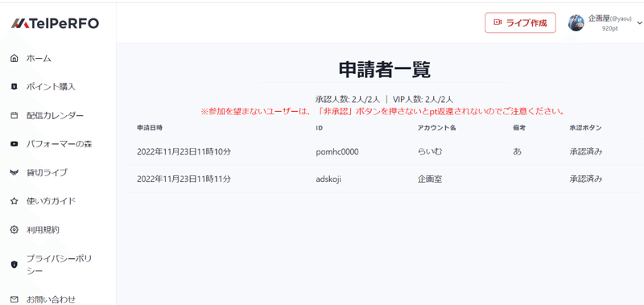644x305 pixels.
Task: Click the 申請日時 column header
Action: tap(150, 128)
